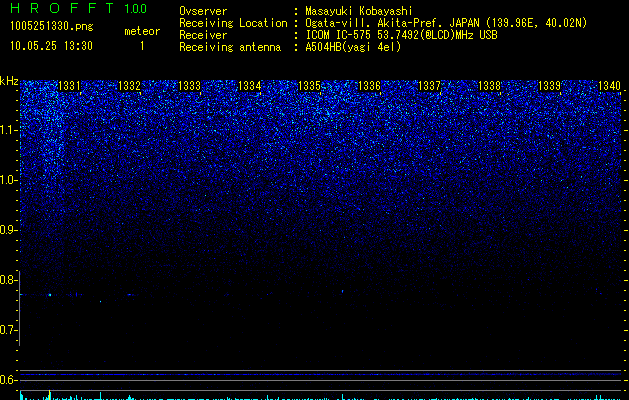Screen dimensions: 629x400
Task: Click the meteor label
Action: pos(142,31)
